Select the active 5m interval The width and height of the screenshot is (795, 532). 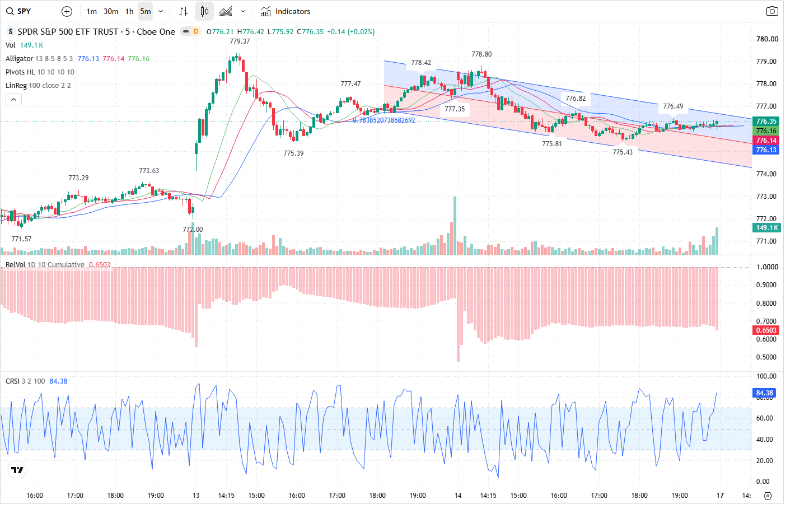[x=146, y=11]
